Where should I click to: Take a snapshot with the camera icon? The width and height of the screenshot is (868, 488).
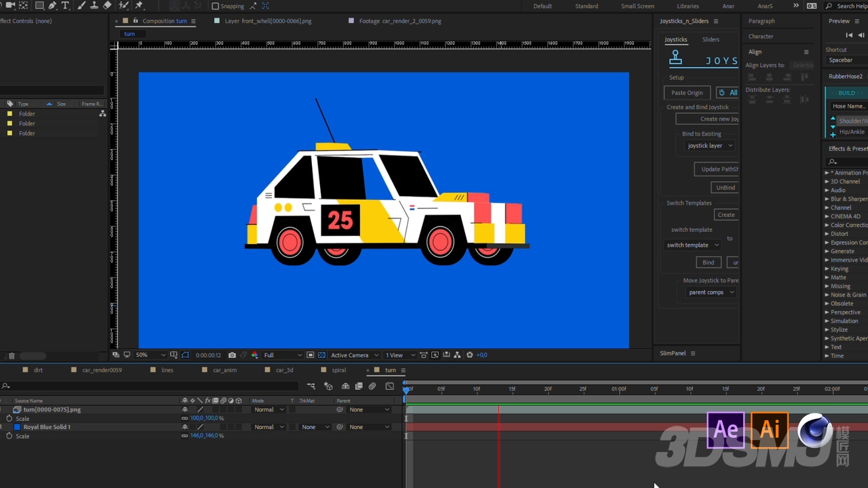(x=232, y=355)
